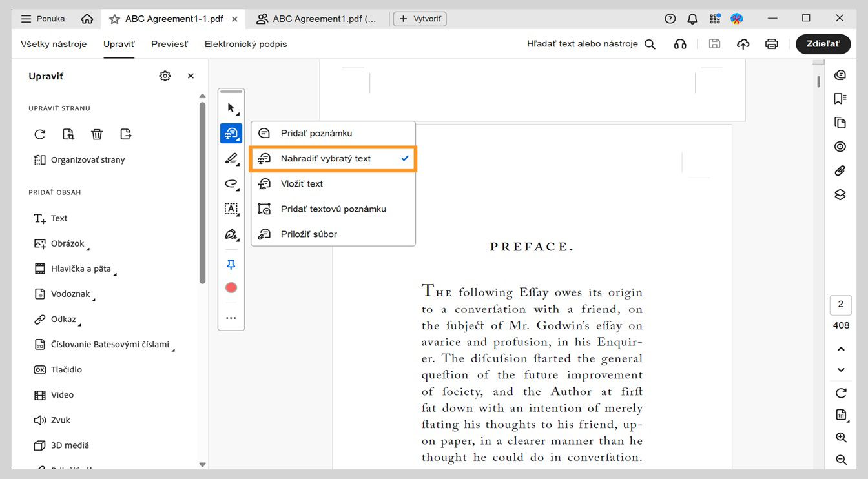Insert 3D médiá content
Screen dimensions: 868x479
(61, 445)
